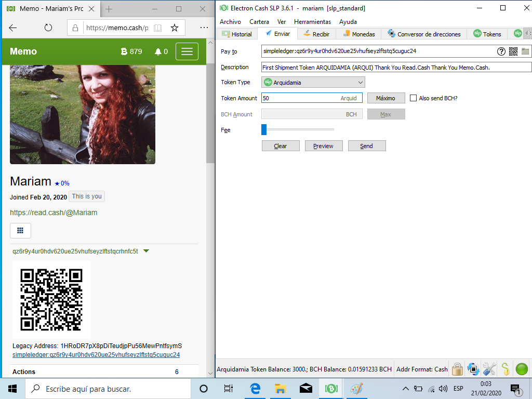Image resolution: width=532 pixels, height=399 pixels.
Task: Open browser settings ellipsis menu
Action: (204, 28)
